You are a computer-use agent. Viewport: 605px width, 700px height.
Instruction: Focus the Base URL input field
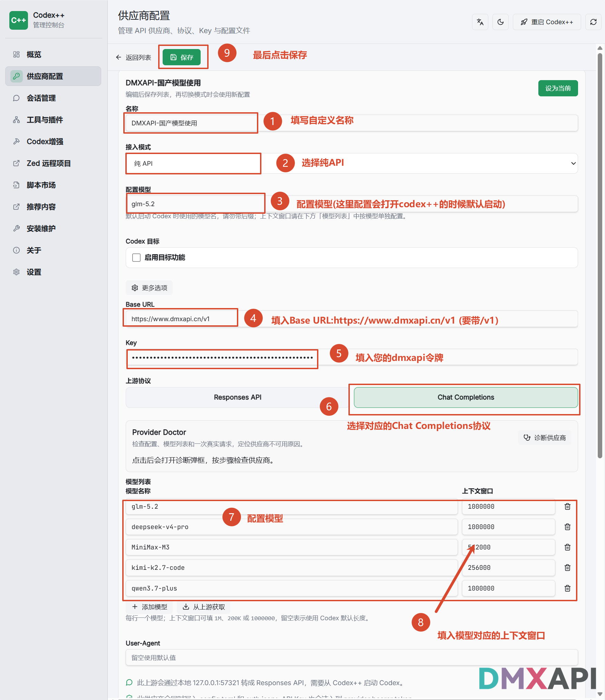point(352,319)
